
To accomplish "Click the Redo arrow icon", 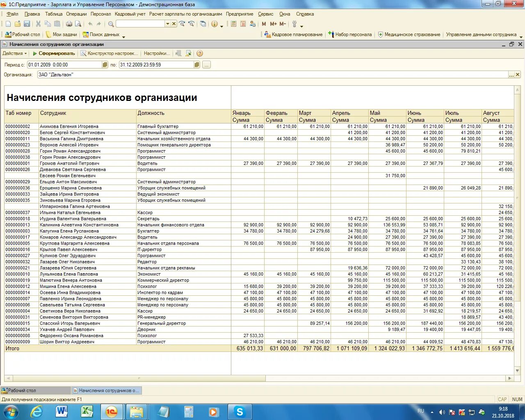I will [x=99, y=24].
